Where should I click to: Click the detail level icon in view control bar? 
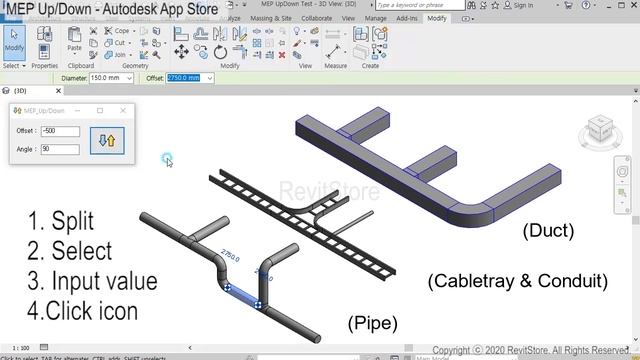pyautogui.click(x=44, y=347)
